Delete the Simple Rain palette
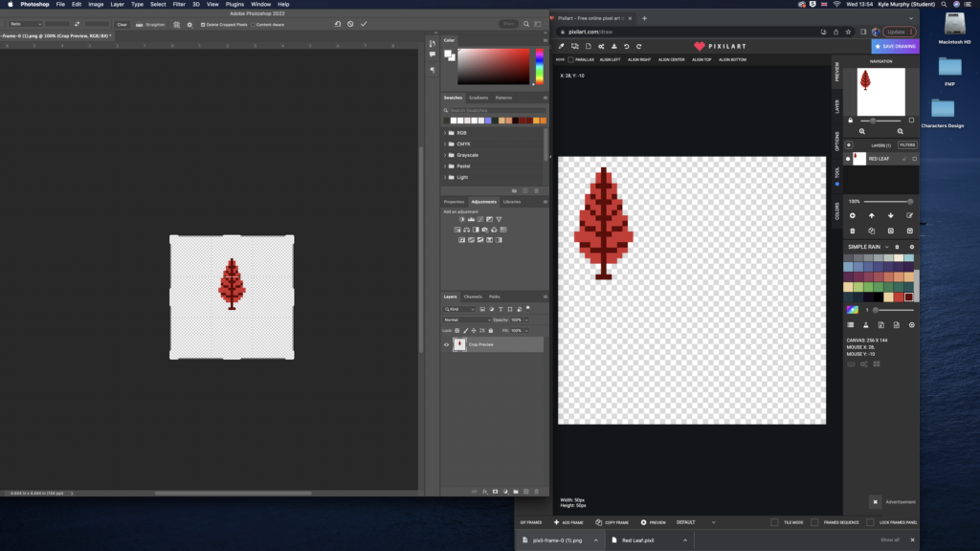 898,247
